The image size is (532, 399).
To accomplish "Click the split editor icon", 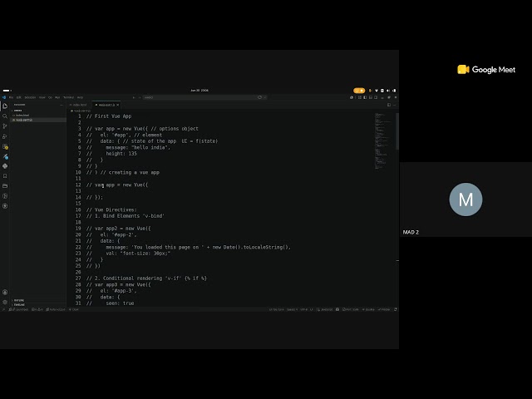I will (388, 105).
